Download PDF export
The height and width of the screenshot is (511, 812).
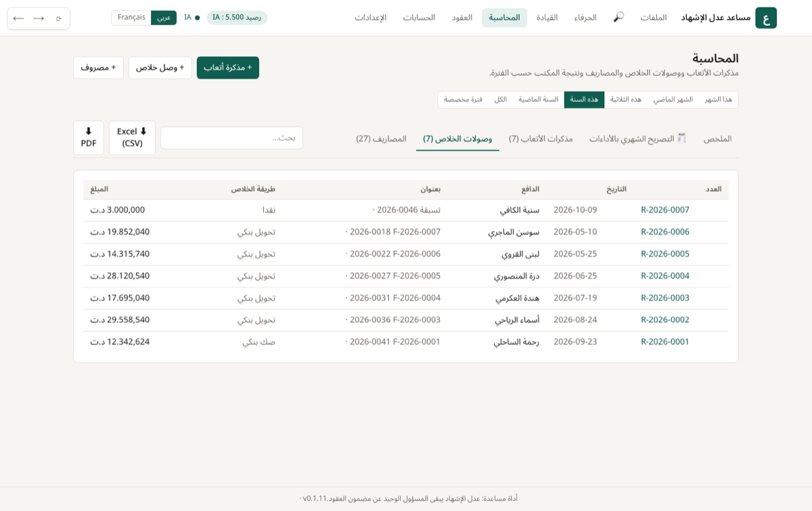point(89,137)
